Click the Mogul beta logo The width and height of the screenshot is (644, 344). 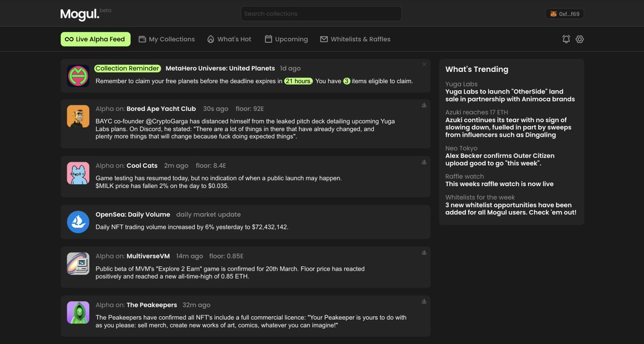coord(86,14)
